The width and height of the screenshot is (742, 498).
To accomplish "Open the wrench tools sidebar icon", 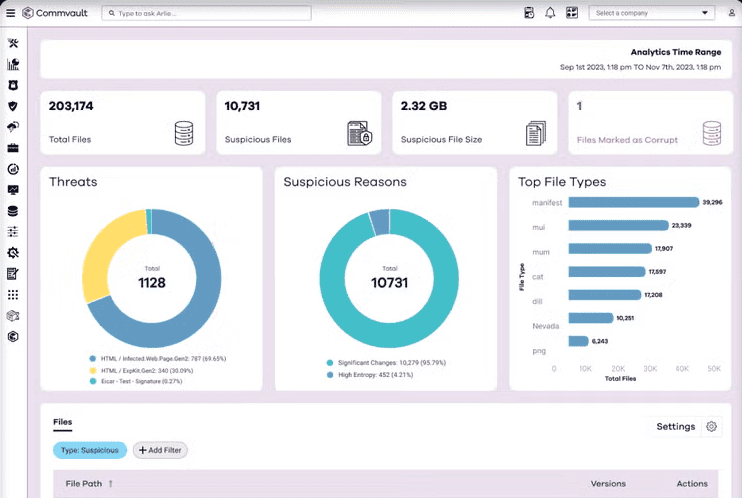I will (13, 43).
